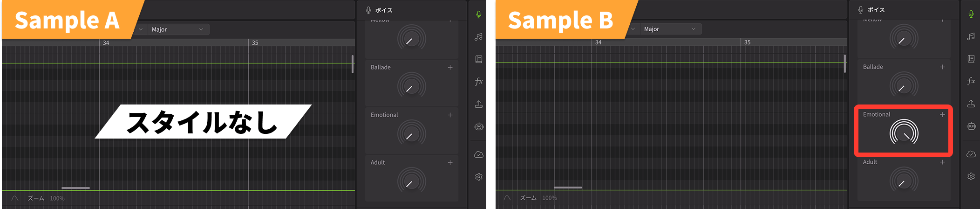Click the Emotional style knob in Sample A
The image size is (980, 209).
(411, 134)
